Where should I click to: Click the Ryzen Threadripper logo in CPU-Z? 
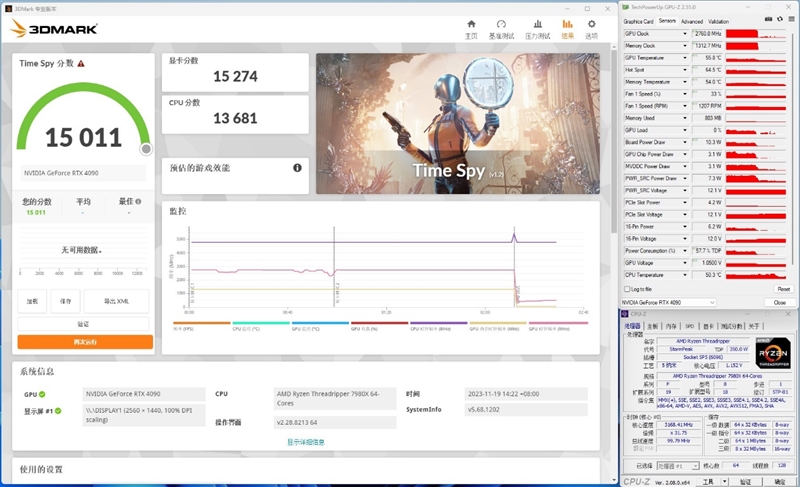point(773,352)
